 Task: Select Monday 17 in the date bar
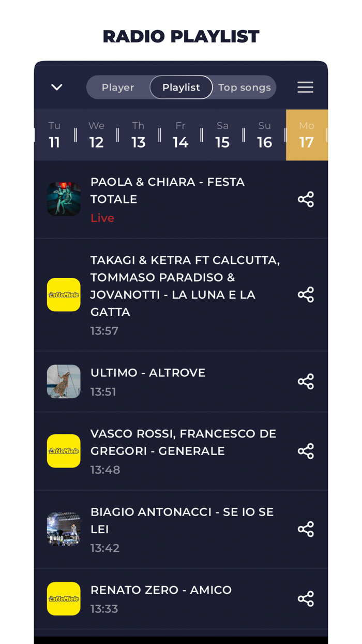[x=307, y=134]
